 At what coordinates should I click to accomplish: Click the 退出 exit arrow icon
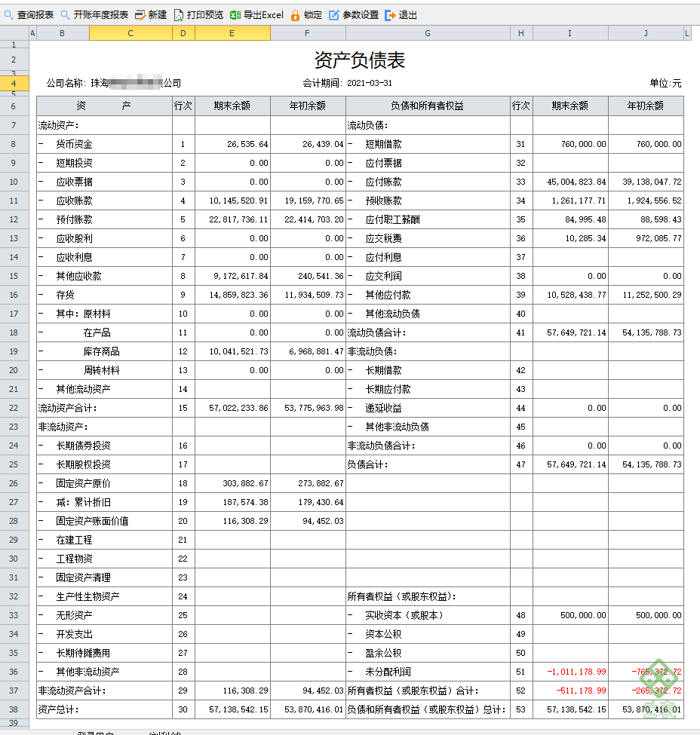390,16
